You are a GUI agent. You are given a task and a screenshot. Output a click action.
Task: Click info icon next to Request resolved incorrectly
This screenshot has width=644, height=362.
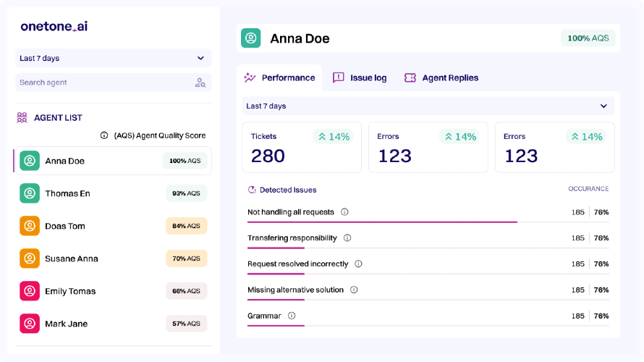358,264
